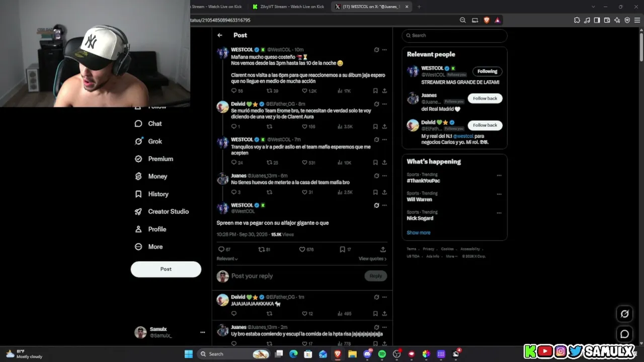
Task: Open more options on the main WESTCOL post
Action: 384,205
